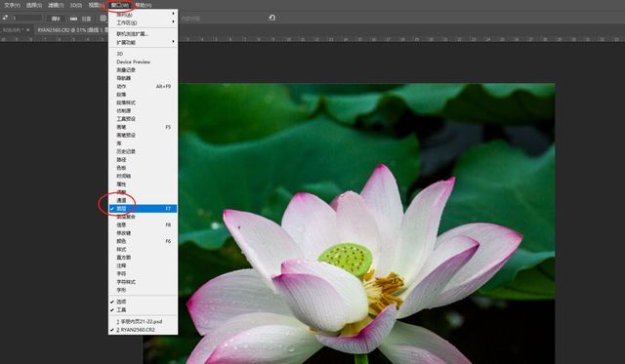Show the 信息 (Info) panel F8
This screenshot has height=364, width=625.
(x=144, y=224)
